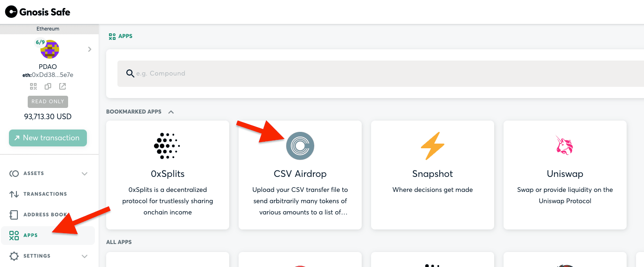This screenshot has height=267, width=644.
Task: Focus the apps search field
Action: tap(380, 73)
